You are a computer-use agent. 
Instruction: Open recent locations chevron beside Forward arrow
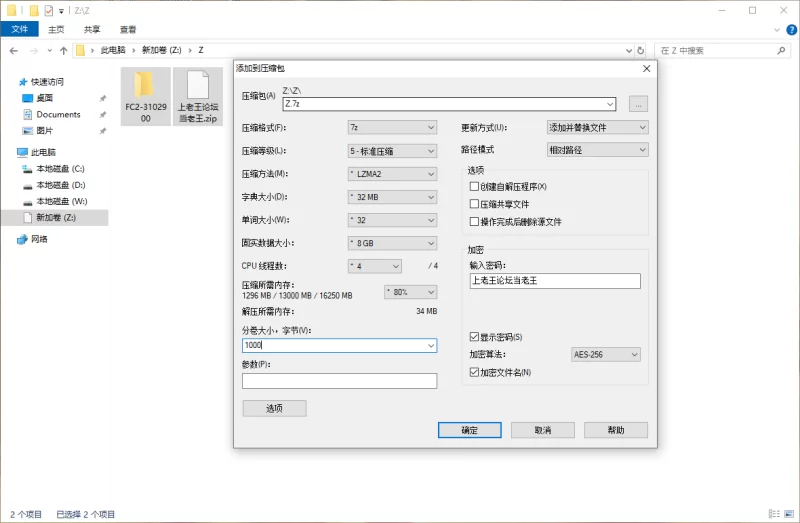pyautogui.click(x=49, y=51)
